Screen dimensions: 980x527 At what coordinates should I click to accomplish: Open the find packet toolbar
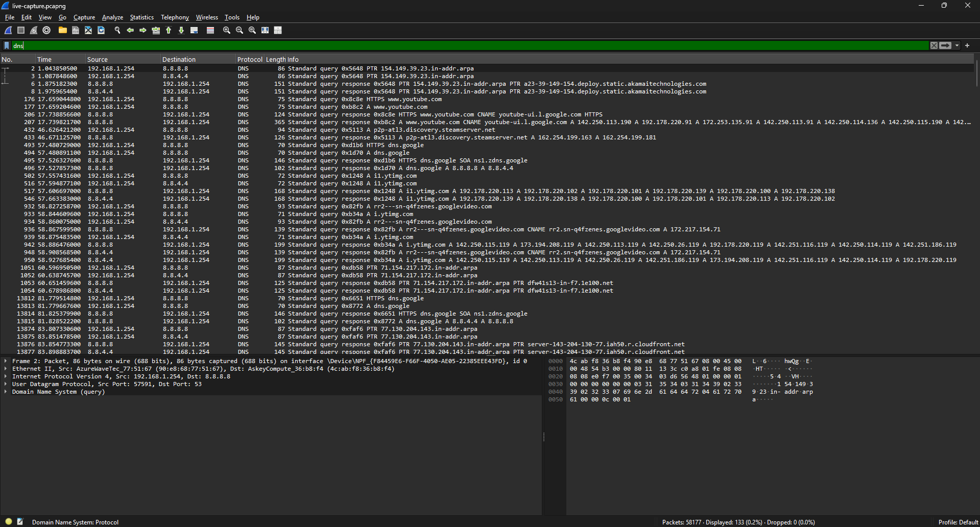[x=117, y=30]
